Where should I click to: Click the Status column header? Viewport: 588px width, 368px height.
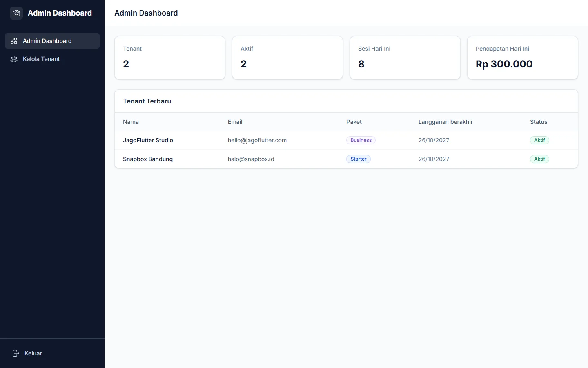pos(539,122)
